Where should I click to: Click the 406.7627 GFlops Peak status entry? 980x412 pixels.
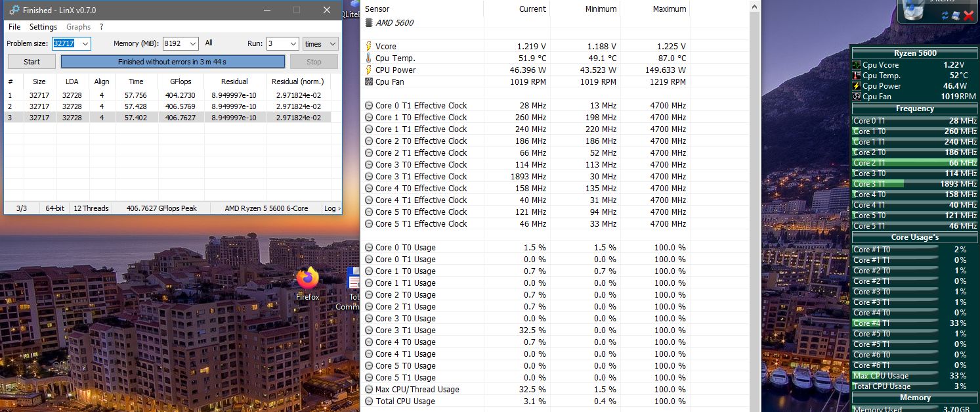tap(161, 208)
